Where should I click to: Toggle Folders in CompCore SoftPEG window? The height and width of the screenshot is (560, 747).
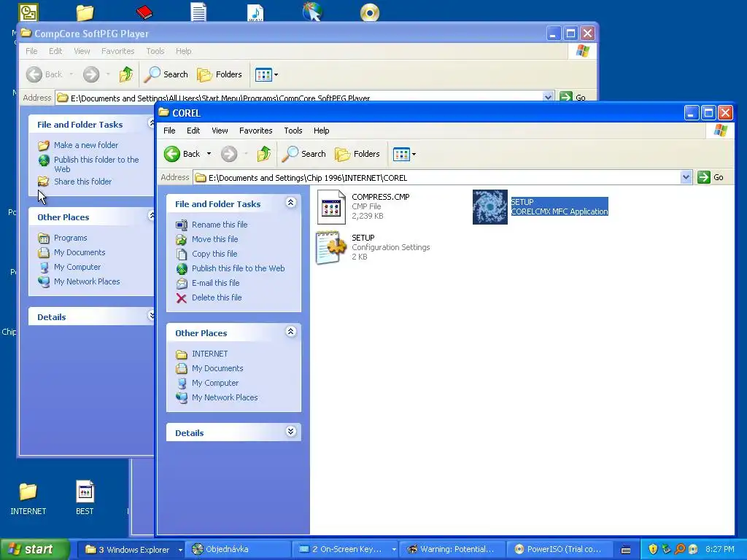[220, 74]
